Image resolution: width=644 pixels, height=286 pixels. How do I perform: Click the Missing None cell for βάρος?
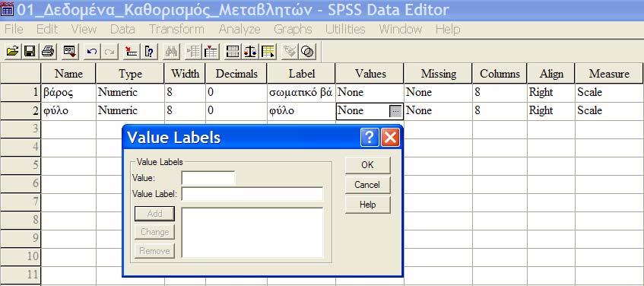pos(438,93)
